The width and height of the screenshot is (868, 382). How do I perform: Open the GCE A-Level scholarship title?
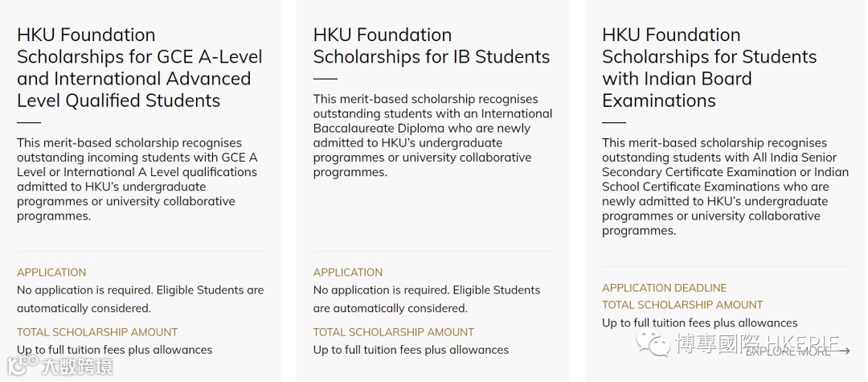click(x=140, y=68)
